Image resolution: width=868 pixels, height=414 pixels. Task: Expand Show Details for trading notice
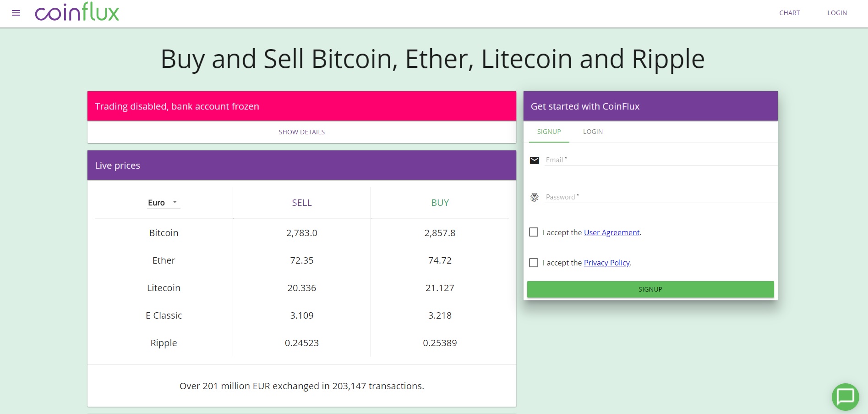pos(301,132)
